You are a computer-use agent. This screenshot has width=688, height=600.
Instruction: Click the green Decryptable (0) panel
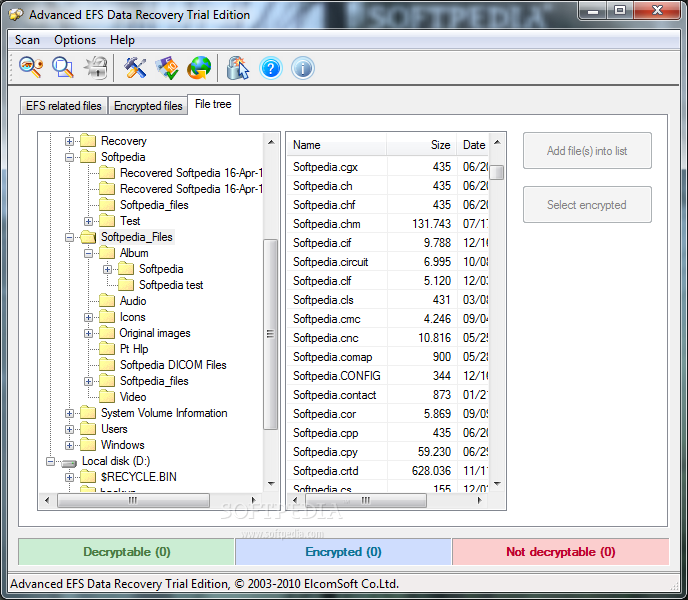point(126,552)
